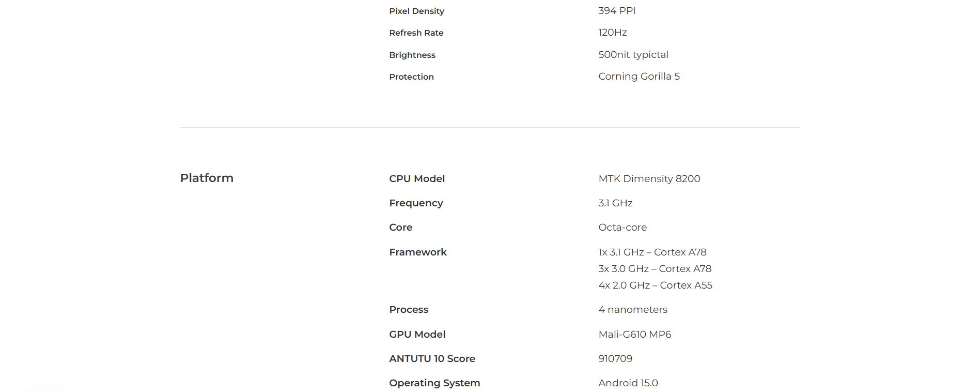Image resolution: width=980 pixels, height=392 pixels.
Task: Click the Platform section heading
Action: [x=207, y=178]
